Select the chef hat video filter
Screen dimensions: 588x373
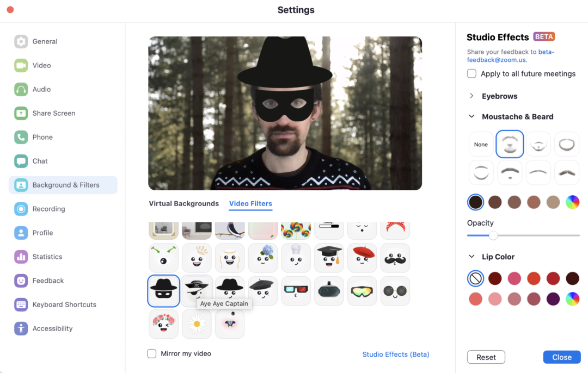coord(296,258)
